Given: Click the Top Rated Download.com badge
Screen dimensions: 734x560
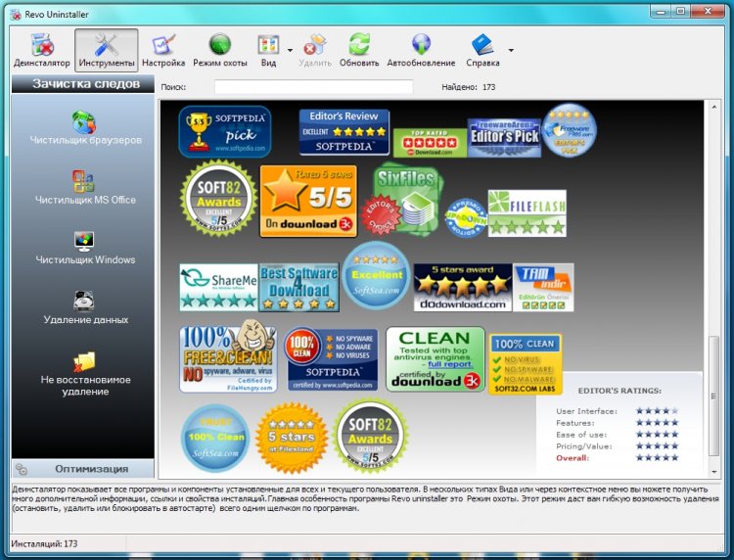Looking at the screenshot, I should click(430, 143).
